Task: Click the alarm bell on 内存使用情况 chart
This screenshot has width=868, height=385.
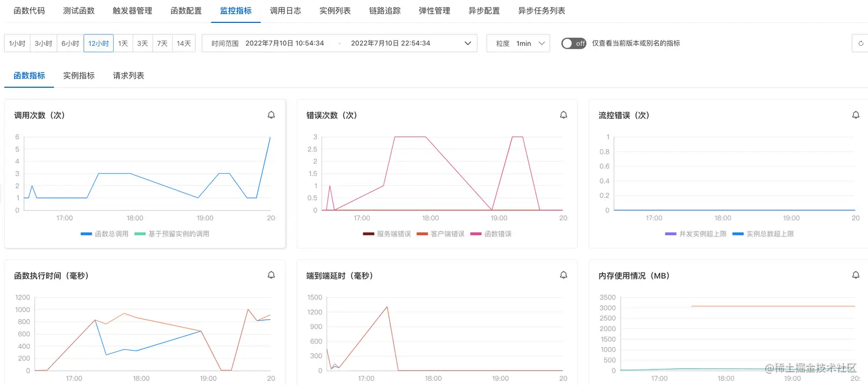Action: [856, 275]
